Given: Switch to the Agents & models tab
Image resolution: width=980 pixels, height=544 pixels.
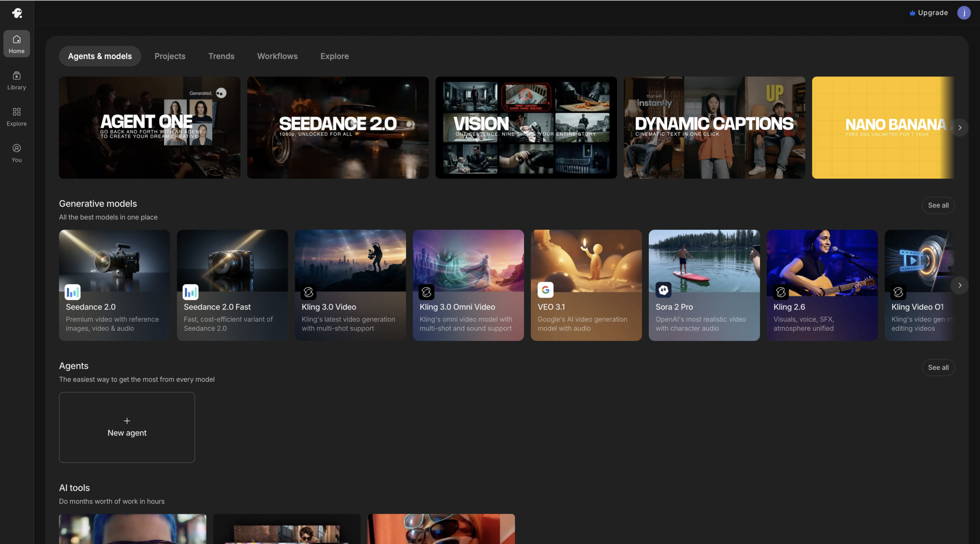Looking at the screenshot, I should [x=100, y=56].
